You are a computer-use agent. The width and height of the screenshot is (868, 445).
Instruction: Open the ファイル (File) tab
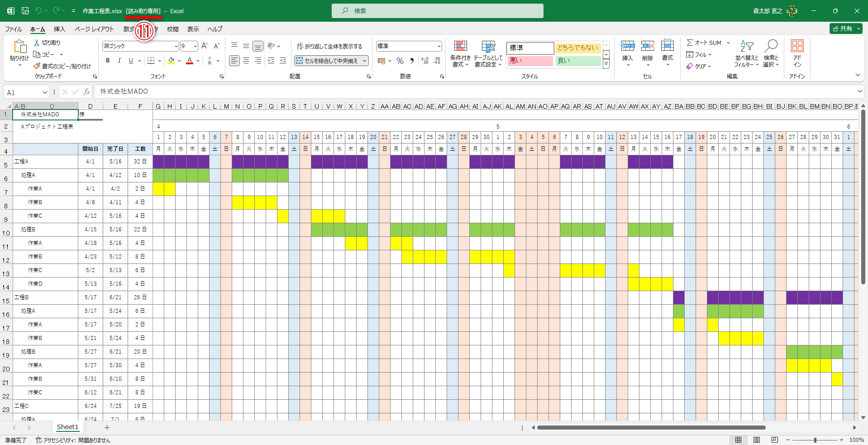point(14,29)
